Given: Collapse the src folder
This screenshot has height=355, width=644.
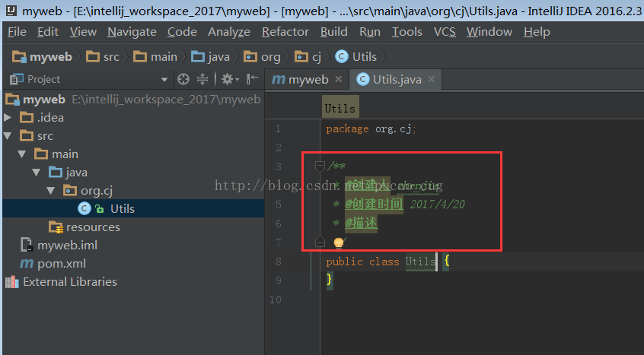Looking at the screenshot, I should coord(8,136).
